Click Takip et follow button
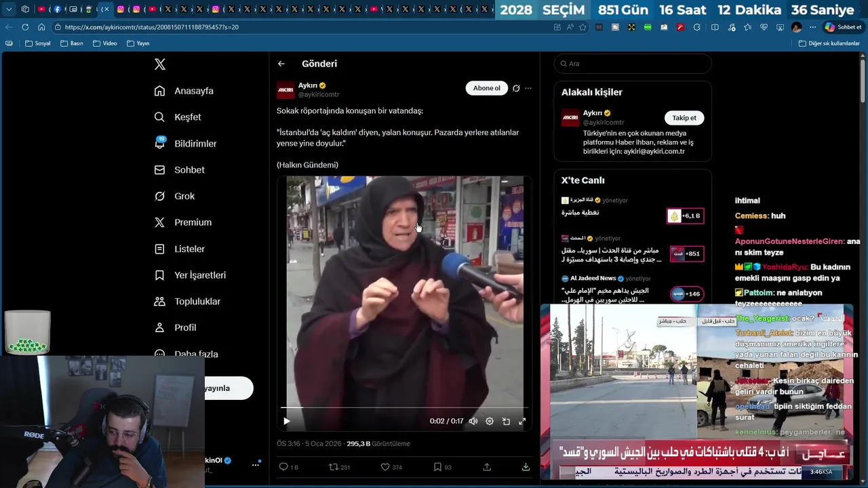This screenshot has height=488, width=868. tap(684, 118)
